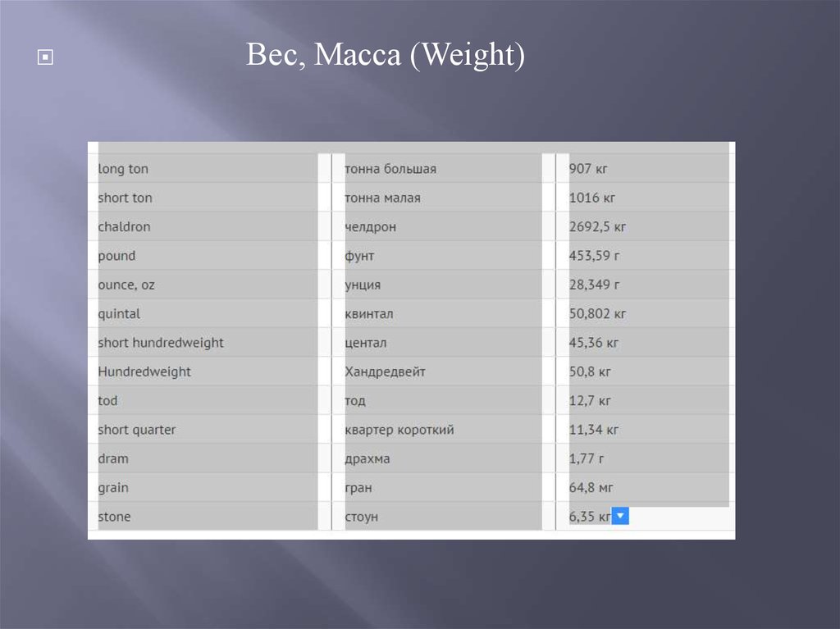
Task: Select the '453,59 г' value
Action: click(x=594, y=256)
